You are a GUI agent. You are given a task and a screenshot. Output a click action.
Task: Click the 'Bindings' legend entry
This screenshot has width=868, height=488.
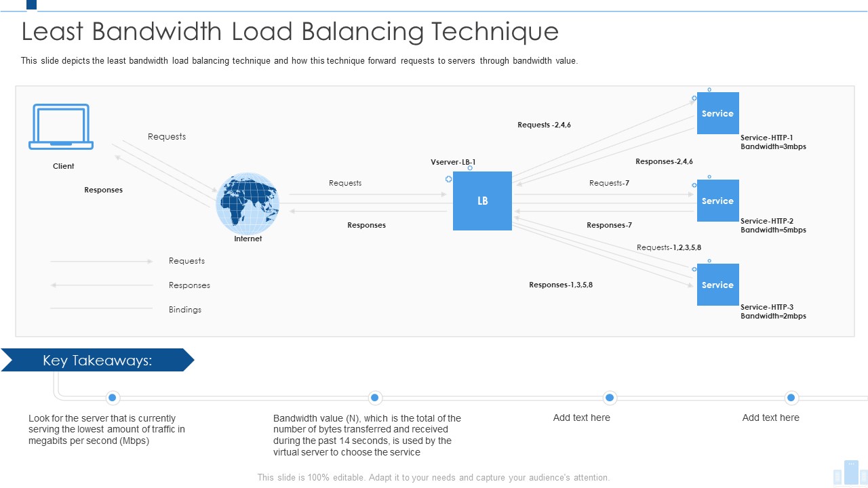click(x=185, y=310)
